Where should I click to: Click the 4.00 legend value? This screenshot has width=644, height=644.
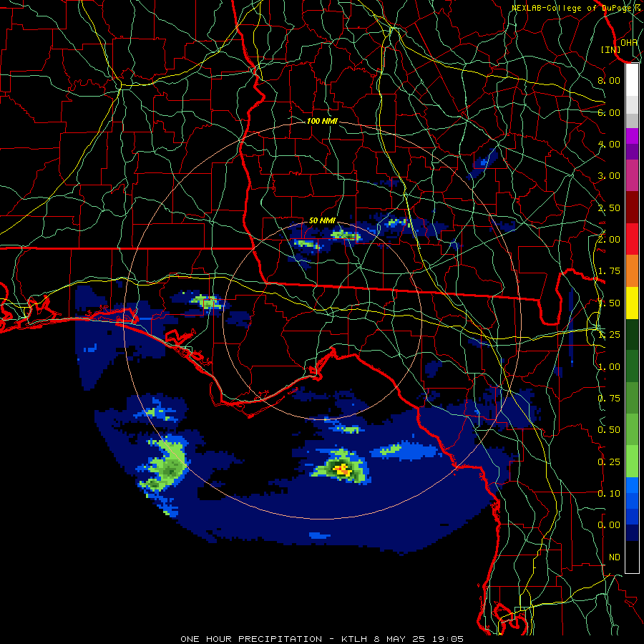(609, 144)
